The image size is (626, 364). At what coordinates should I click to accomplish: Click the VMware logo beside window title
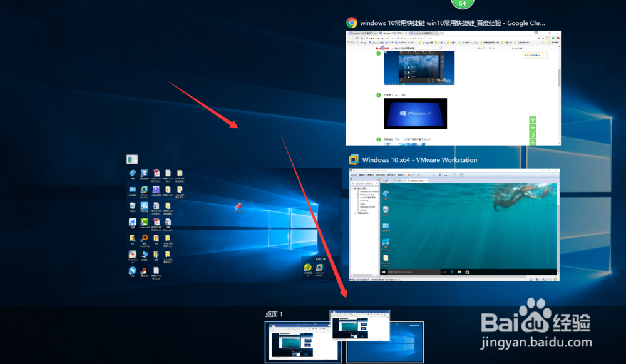click(x=354, y=159)
